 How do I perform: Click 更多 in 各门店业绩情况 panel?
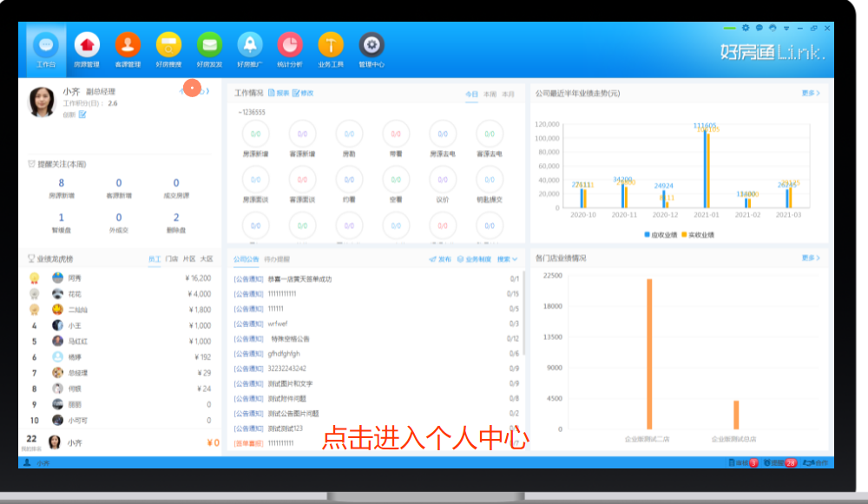(811, 258)
